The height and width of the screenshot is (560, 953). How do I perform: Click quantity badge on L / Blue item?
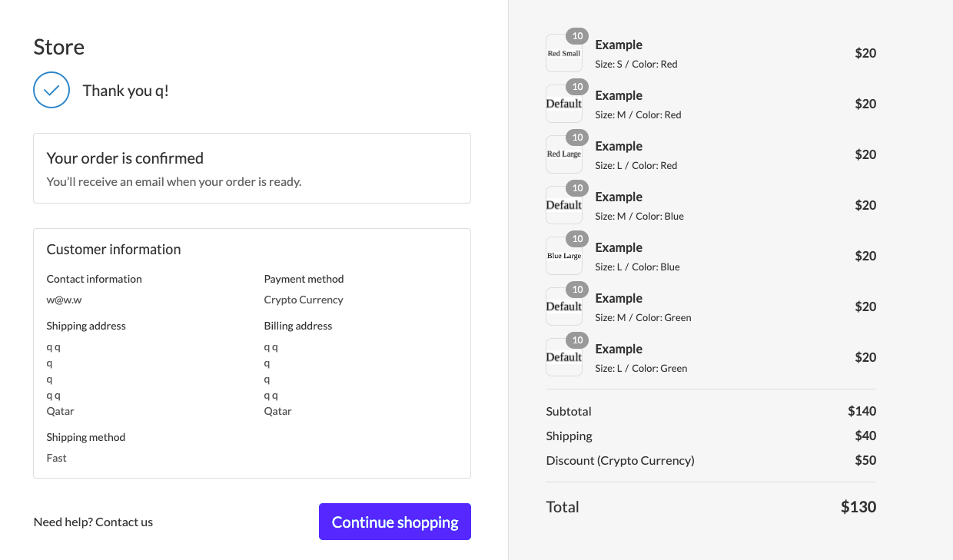(577, 239)
